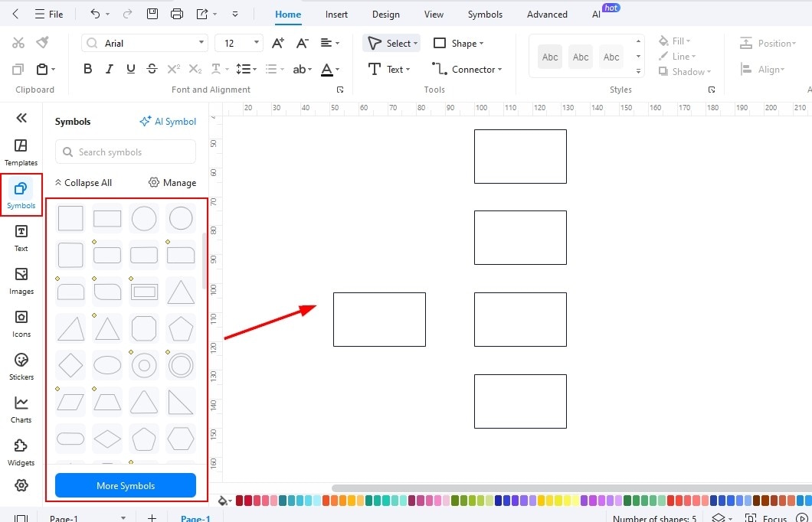The width and height of the screenshot is (812, 522).
Task: Open the Widgets panel
Action: [21, 451]
